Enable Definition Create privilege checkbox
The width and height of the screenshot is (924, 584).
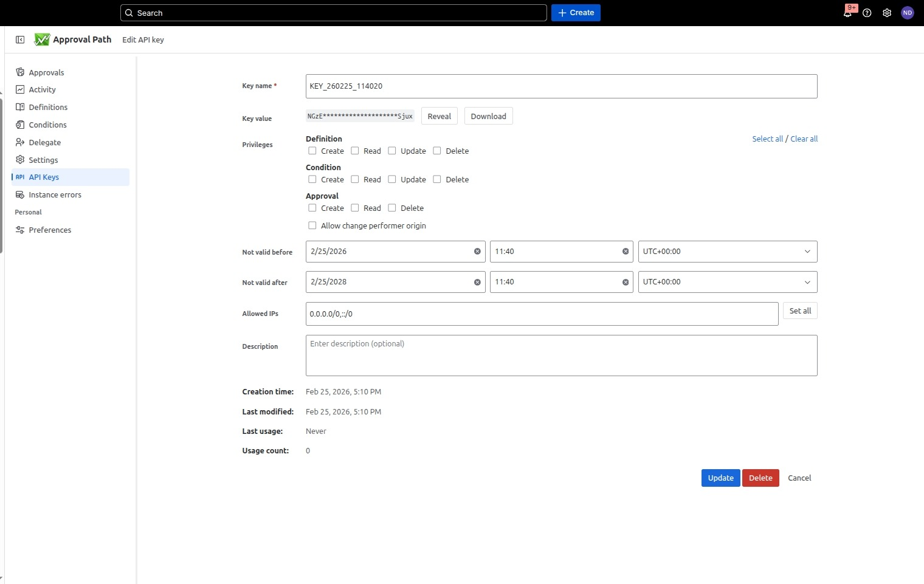[x=312, y=151]
